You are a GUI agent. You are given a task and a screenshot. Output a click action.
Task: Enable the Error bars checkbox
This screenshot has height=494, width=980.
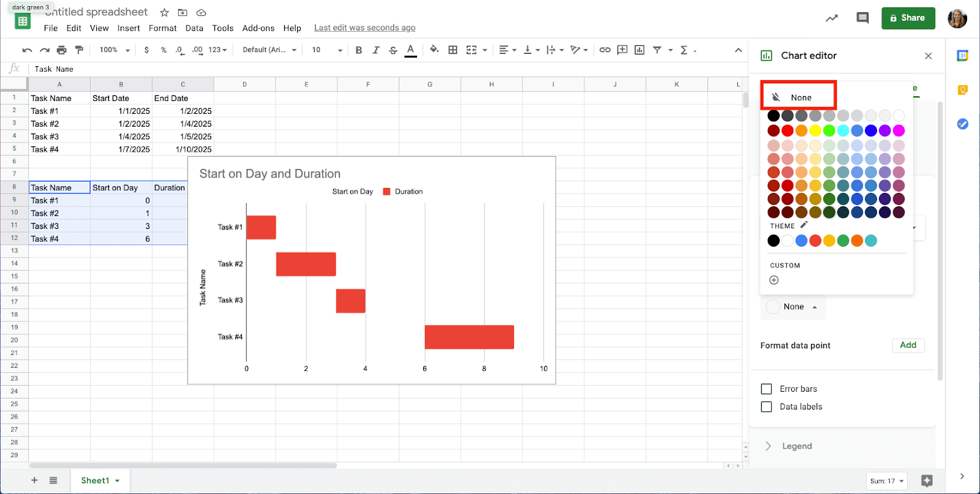[766, 389]
